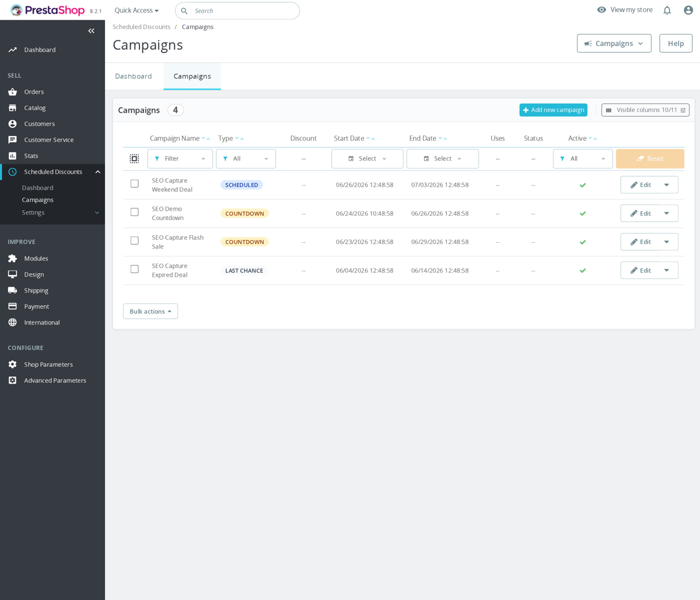Check the SEO Demo Countdown row checkbox

134,212
